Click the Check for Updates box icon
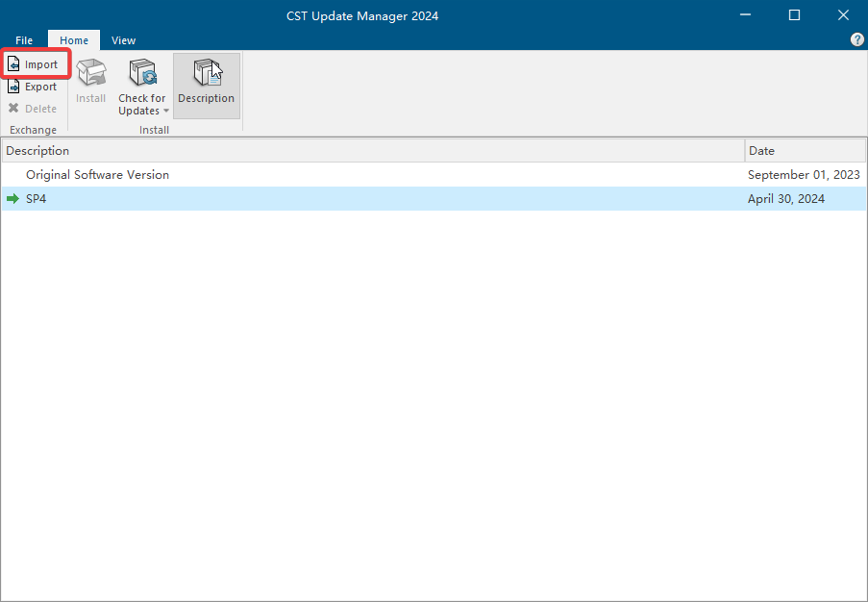Image resolution: width=868 pixels, height=602 pixels. [142, 73]
